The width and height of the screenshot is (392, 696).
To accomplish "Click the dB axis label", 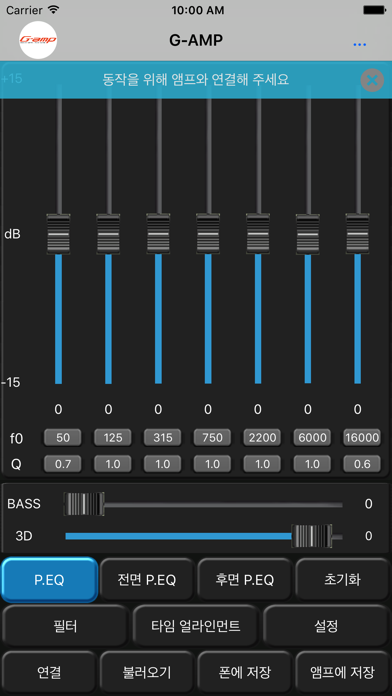I will (12, 234).
